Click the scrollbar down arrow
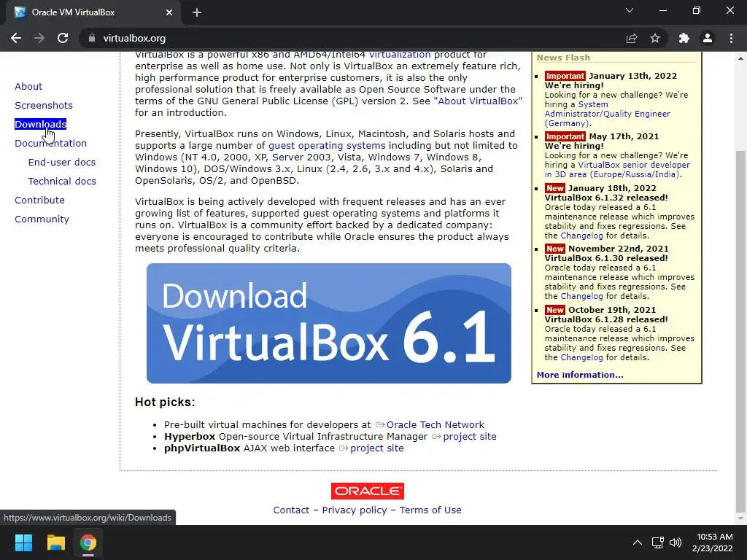This screenshot has height=560, width=747. (740, 518)
